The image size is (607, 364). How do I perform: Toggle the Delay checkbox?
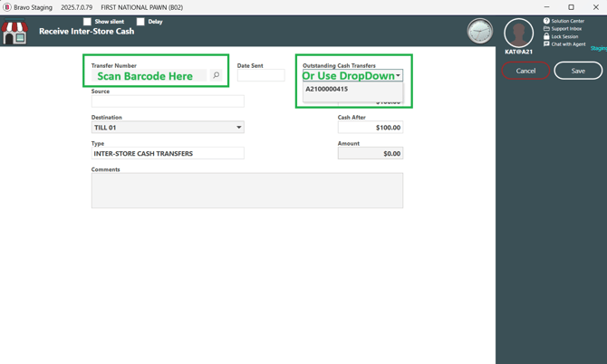140,22
